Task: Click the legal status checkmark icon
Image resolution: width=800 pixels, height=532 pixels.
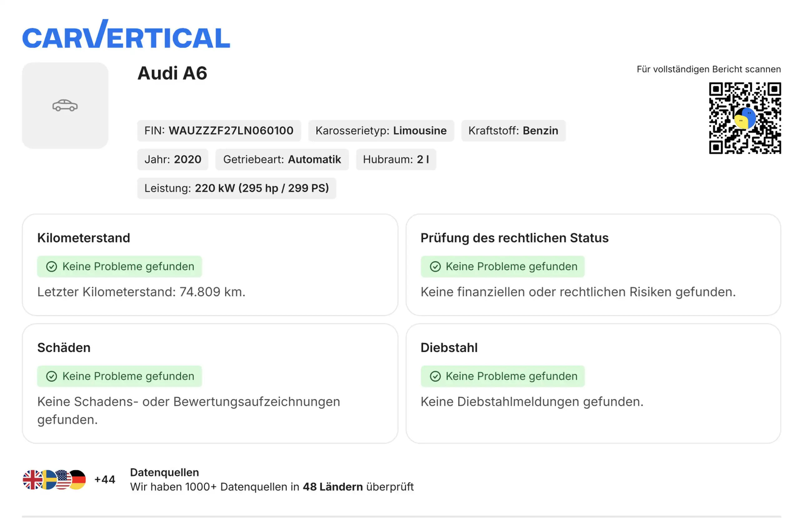Action: (x=435, y=267)
